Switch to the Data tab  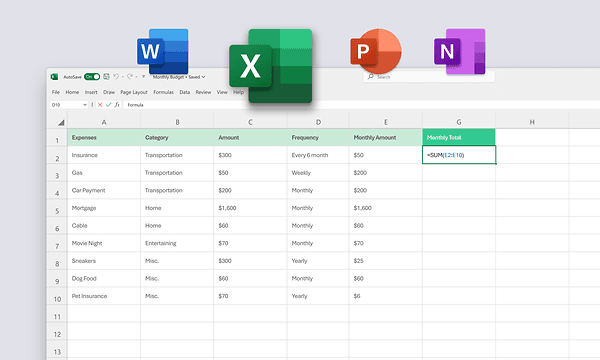click(x=185, y=92)
